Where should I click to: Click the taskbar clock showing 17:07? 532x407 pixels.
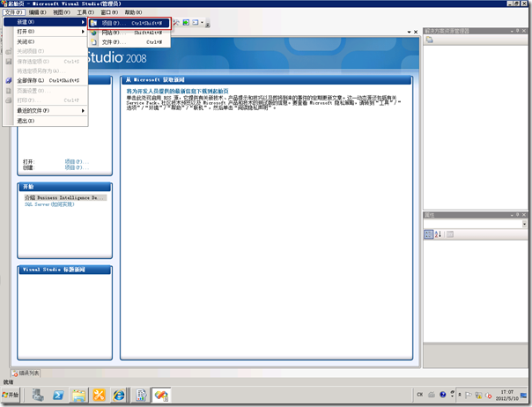coord(506,396)
